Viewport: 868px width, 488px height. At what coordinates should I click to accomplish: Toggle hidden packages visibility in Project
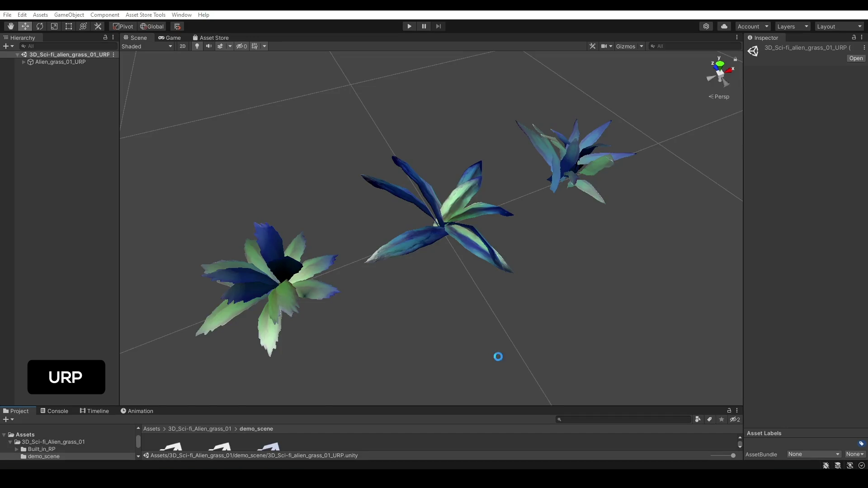(x=735, y=419)
